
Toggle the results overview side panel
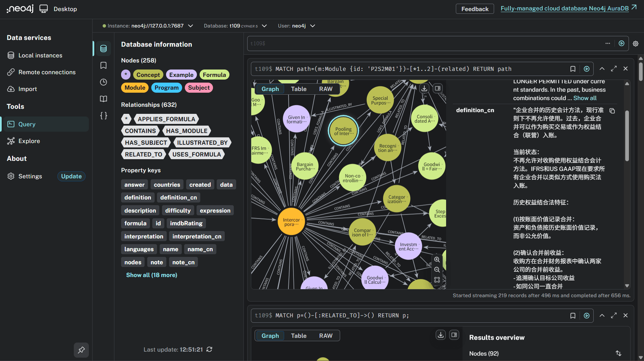click(454, 335)
